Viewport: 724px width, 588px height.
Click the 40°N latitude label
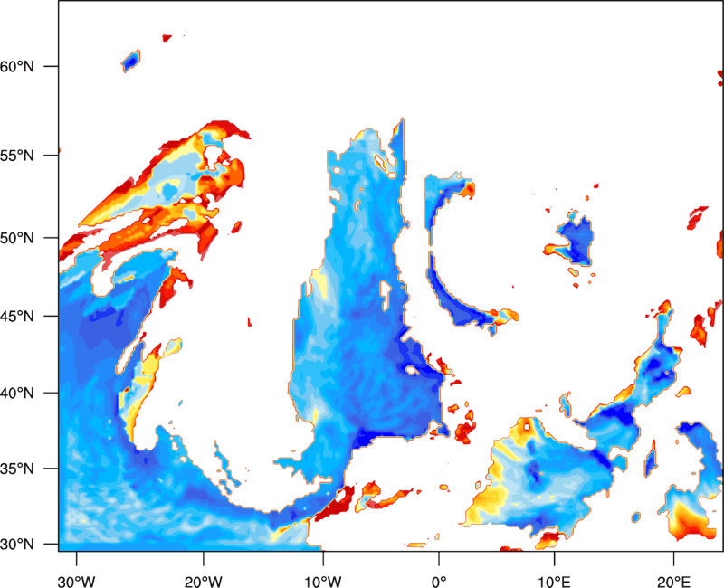coord(17,394)
